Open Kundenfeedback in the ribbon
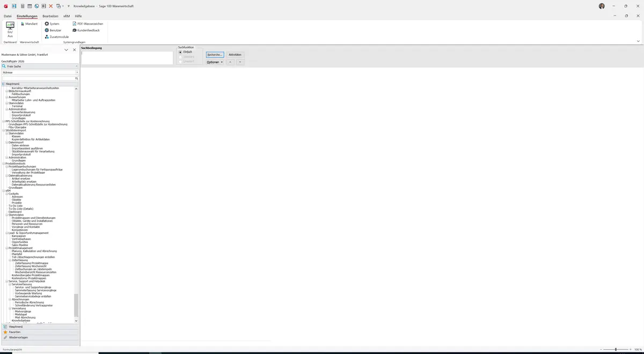 (x=86, y=30)
